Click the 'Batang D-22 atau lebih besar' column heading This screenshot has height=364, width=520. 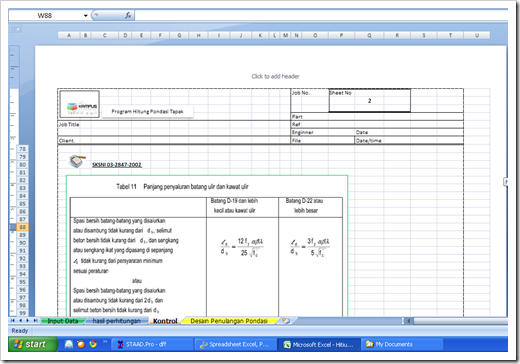pos(305,206)
